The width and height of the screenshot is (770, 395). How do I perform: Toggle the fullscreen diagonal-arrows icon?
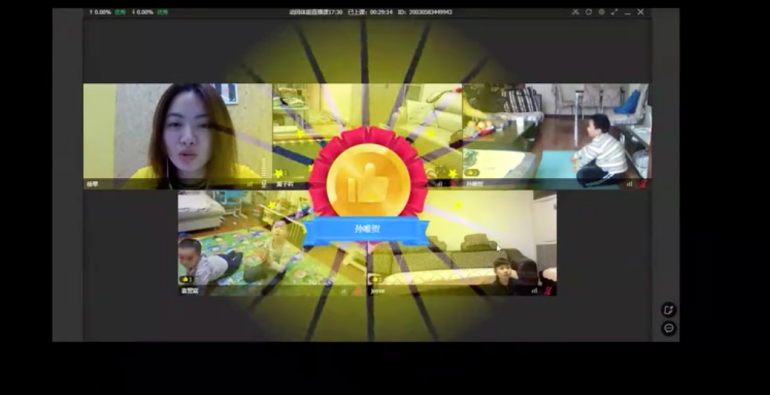[614, 12]
